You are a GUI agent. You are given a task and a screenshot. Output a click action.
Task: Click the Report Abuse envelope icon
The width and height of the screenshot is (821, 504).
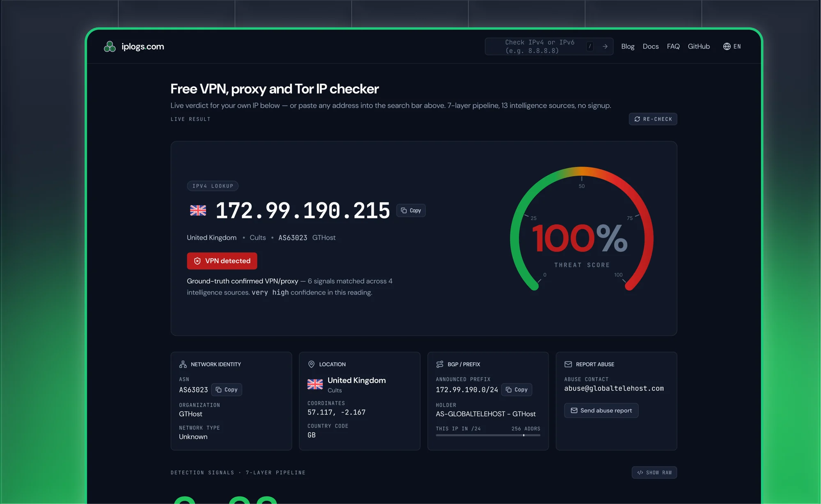click(x=568, y=364)
